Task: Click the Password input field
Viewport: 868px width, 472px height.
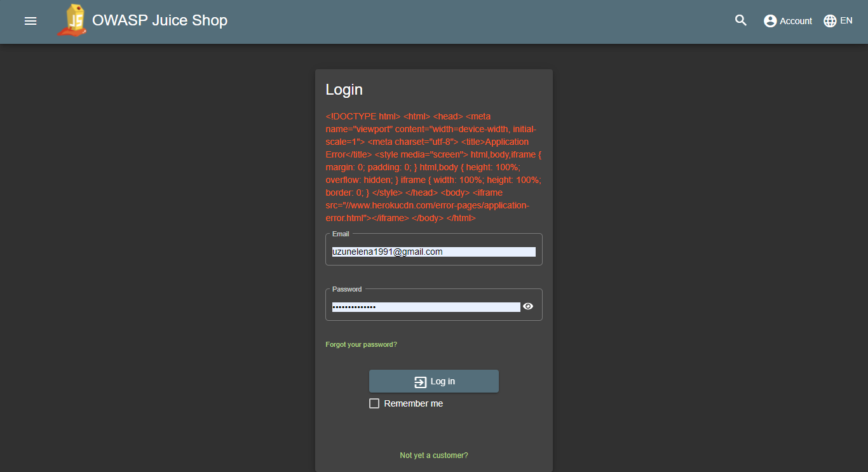Action: (426, 306)
